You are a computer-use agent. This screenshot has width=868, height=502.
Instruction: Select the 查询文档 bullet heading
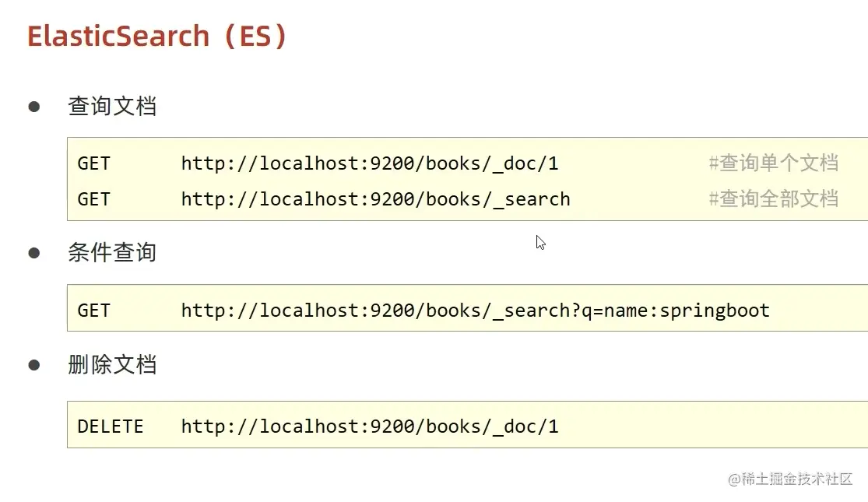[x=112, y=107]
